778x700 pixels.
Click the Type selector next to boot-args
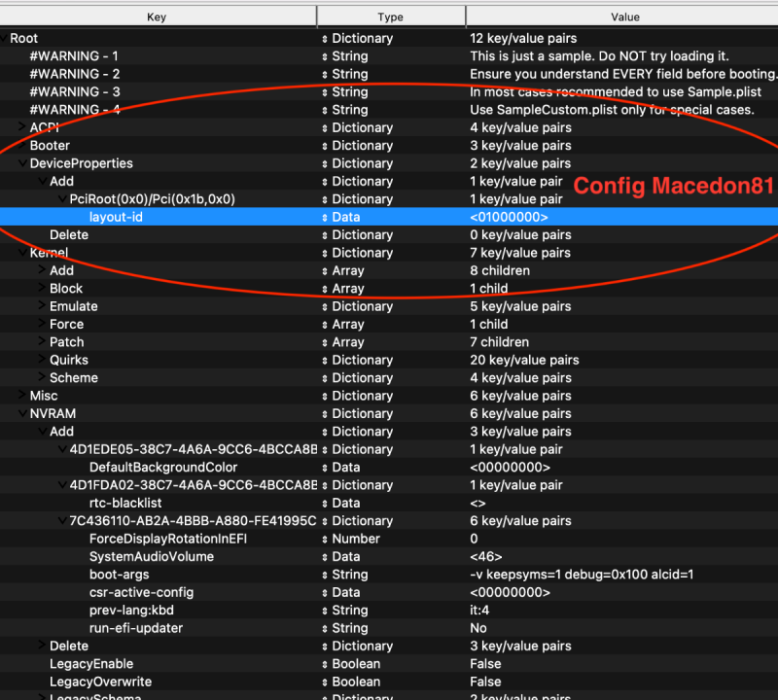(x=326, y=574)
